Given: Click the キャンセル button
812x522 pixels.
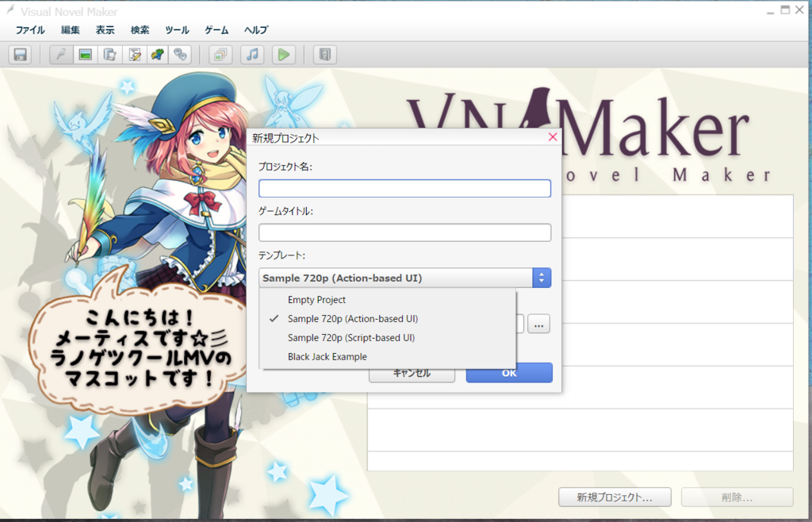Looking at the screenshot, I should (412, 374).
